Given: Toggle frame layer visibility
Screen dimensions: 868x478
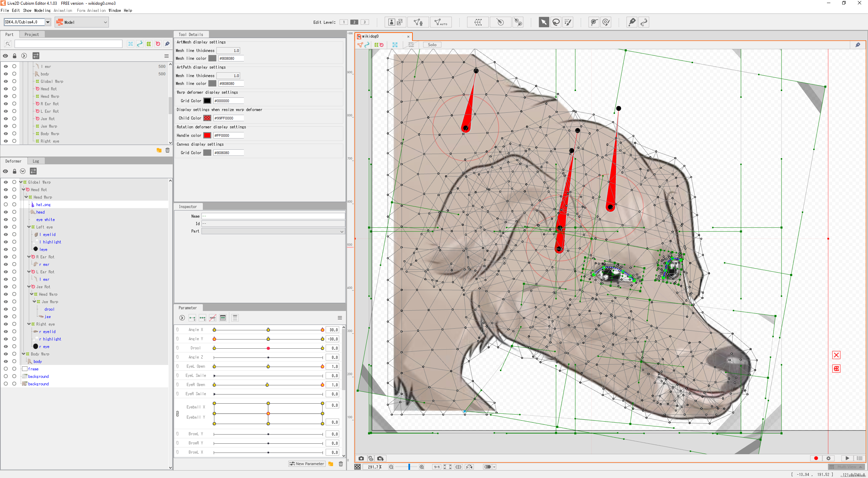Looking at the screenshot, I should point(6,369).
